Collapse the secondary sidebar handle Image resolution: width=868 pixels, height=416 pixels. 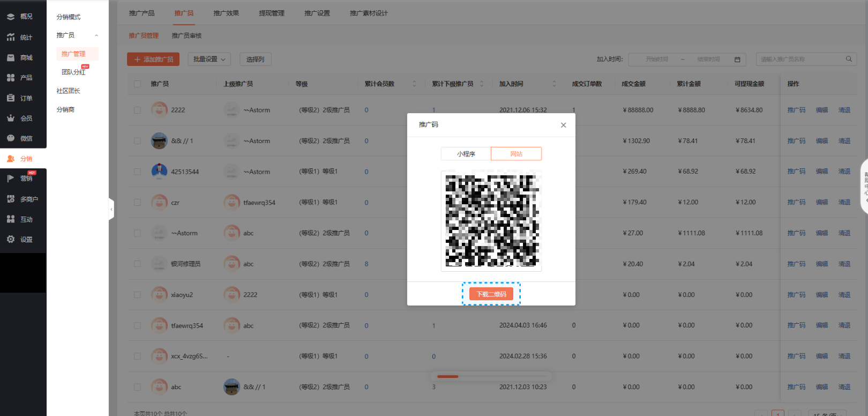click(x=111, y=210)
